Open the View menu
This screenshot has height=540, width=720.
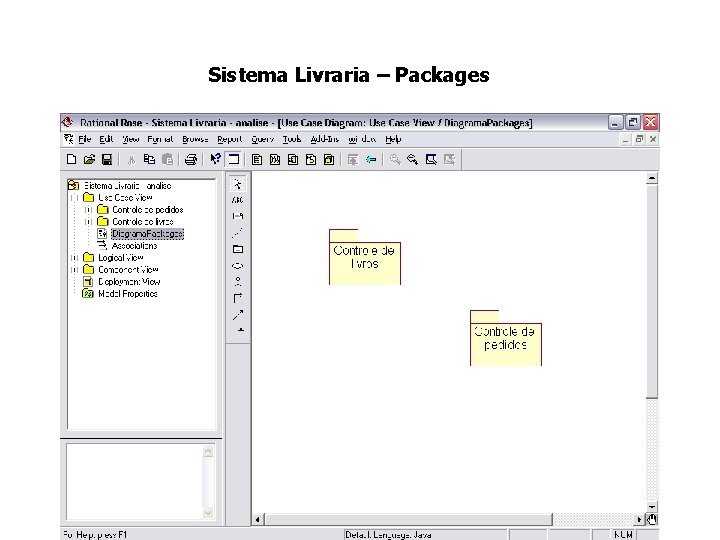click(x=130, y=139)
